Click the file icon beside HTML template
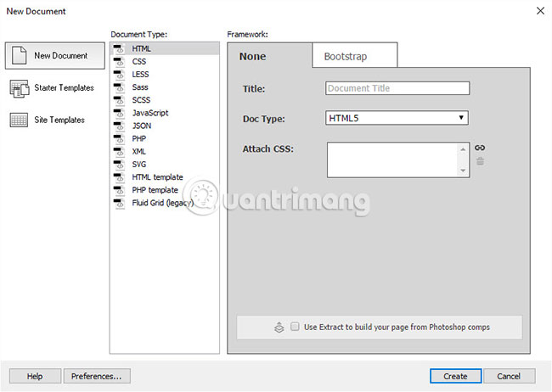The image size is (552, 392). click(119, 177)
